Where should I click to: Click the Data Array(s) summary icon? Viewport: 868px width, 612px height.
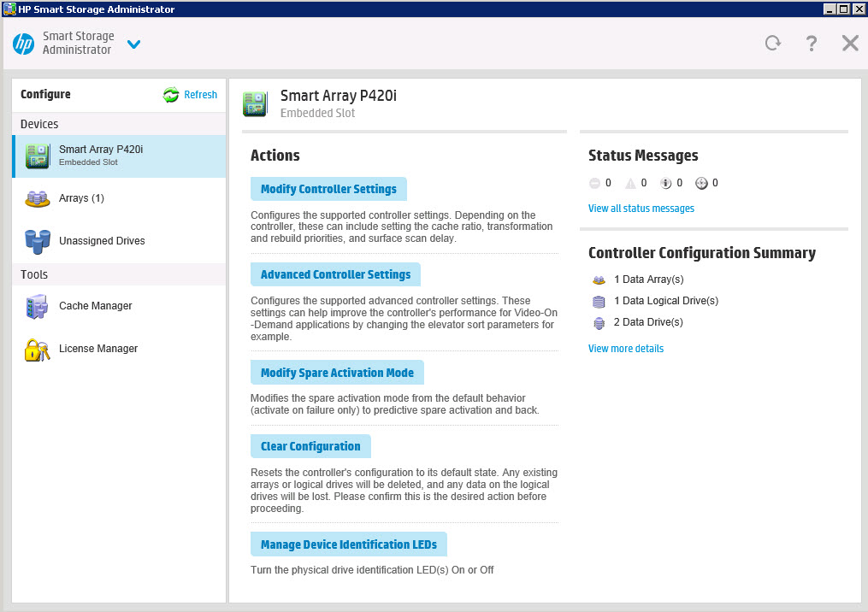(599, 280)
